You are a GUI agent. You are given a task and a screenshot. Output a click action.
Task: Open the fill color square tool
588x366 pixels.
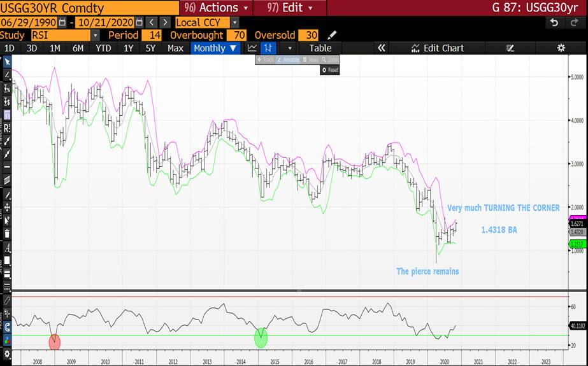tap(7, 261)
